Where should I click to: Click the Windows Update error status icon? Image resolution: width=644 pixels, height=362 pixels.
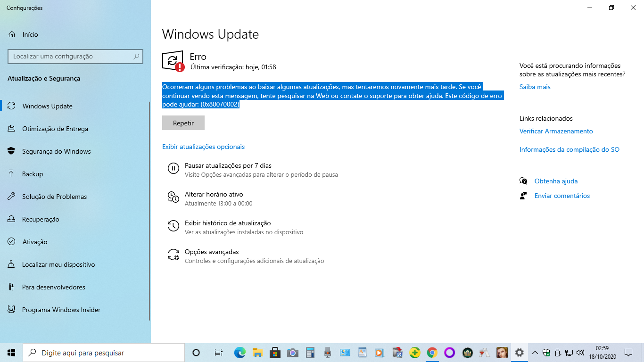(173, 61)
